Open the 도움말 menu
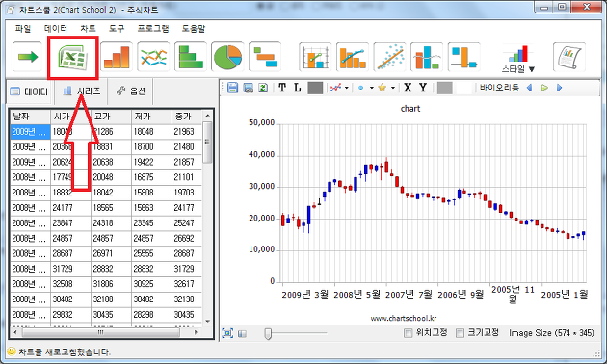 194,29
